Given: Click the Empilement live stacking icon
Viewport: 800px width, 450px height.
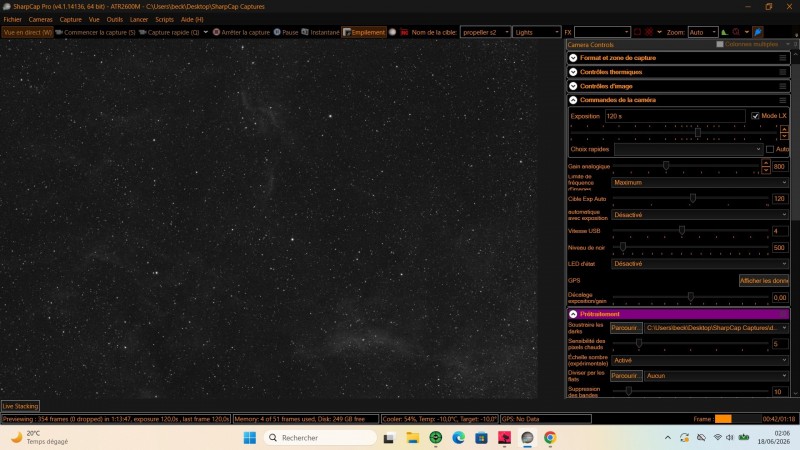Looking at the screenshot, I should tap(347, 32).
